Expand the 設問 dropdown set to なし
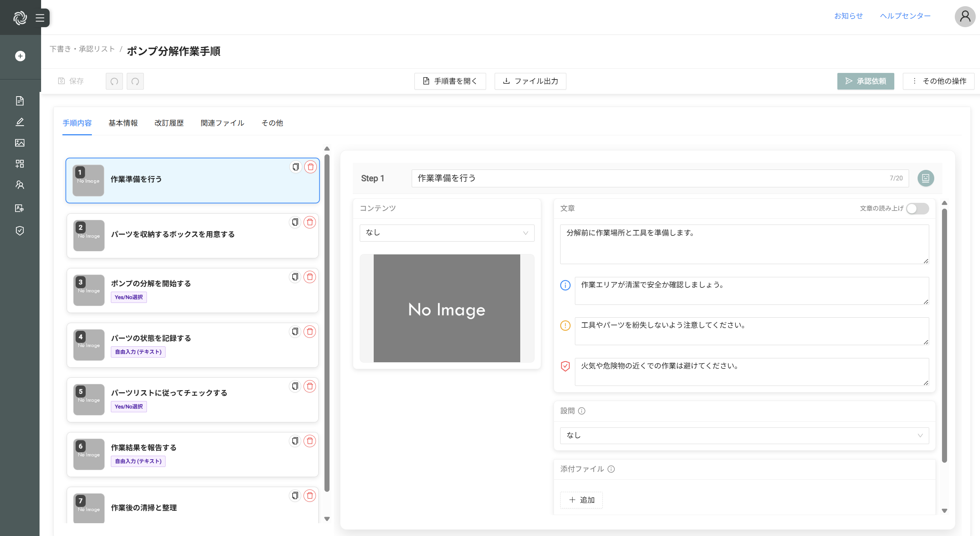This screenshot has width=980, height=536. pyautogui.click(x=744, y=436)
